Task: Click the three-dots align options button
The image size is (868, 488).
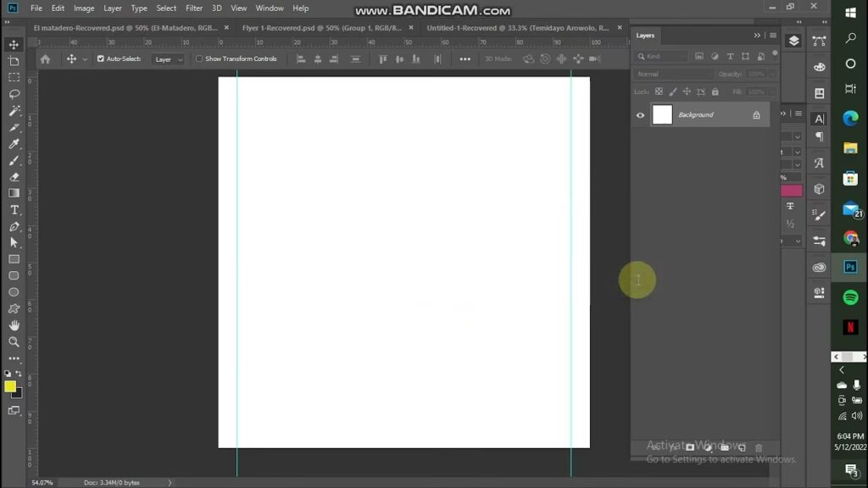Action: 465,59
